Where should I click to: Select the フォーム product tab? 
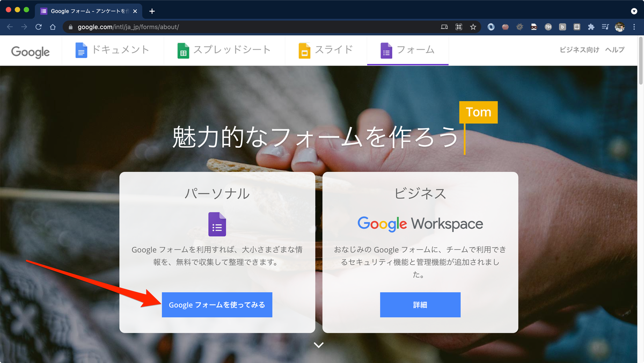coord(408,50)
